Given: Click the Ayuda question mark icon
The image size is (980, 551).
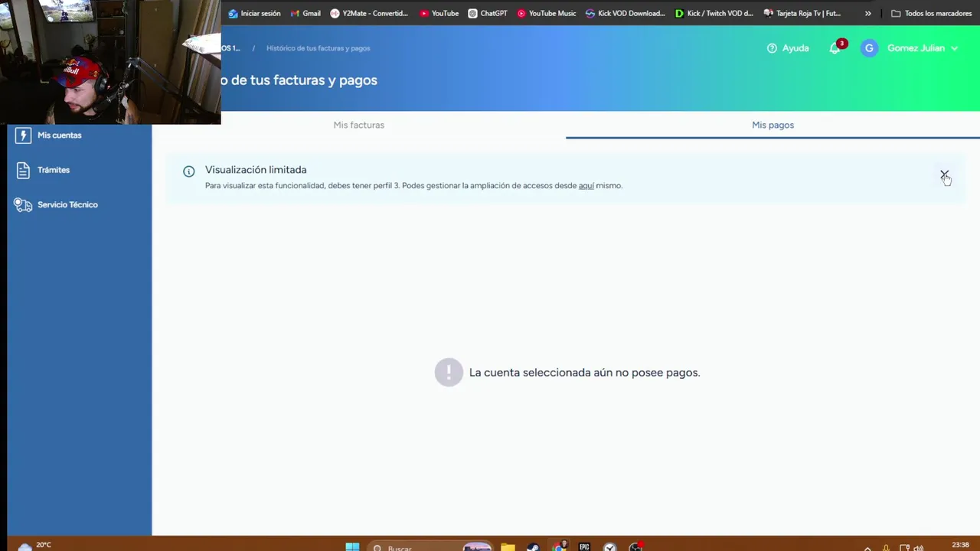Looking at the screenshot, I should click(x=772, y=48).
